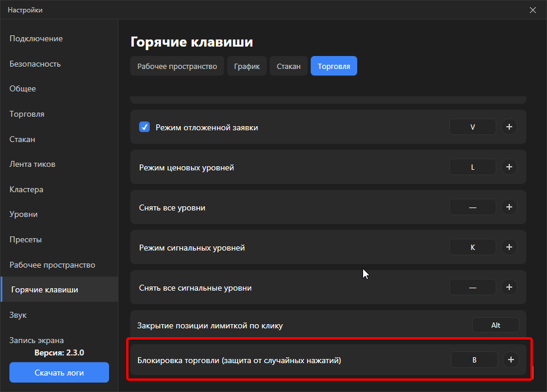Click the Скачать логи button
Viewport: 547px width, 392px height.
pyautogui.click(x=60, y=373)
